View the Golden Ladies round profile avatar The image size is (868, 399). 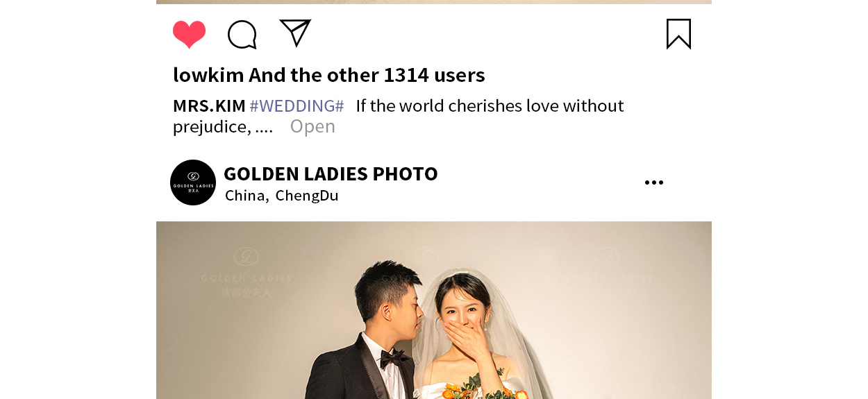tap(193, 182)
